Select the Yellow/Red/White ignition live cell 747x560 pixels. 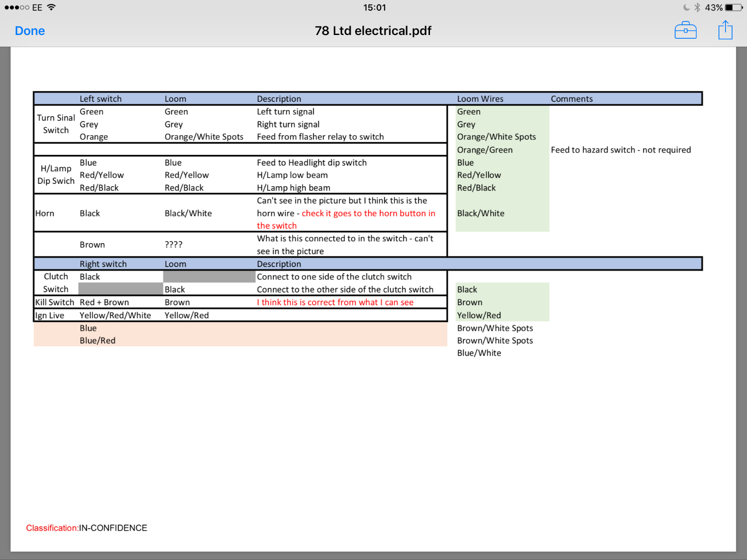[115, 315]
